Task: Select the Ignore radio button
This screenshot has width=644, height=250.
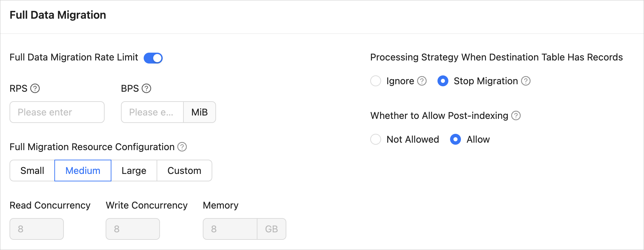Action: (376, 81)
